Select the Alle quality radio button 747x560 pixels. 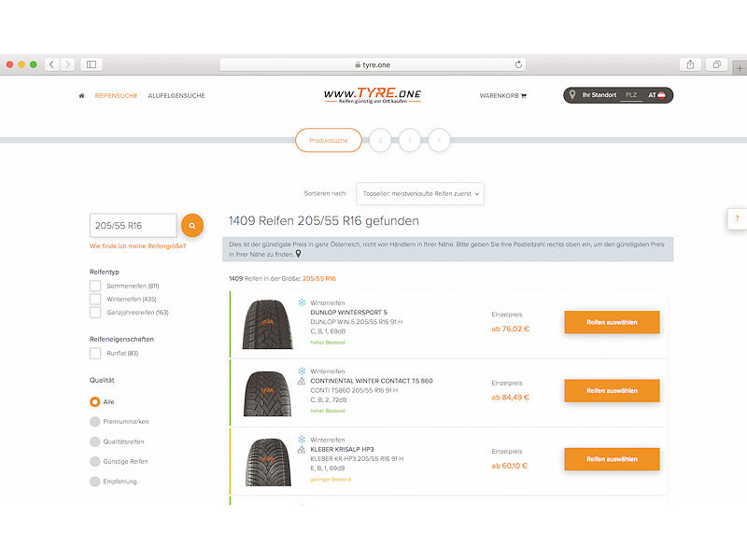point(95,402)
